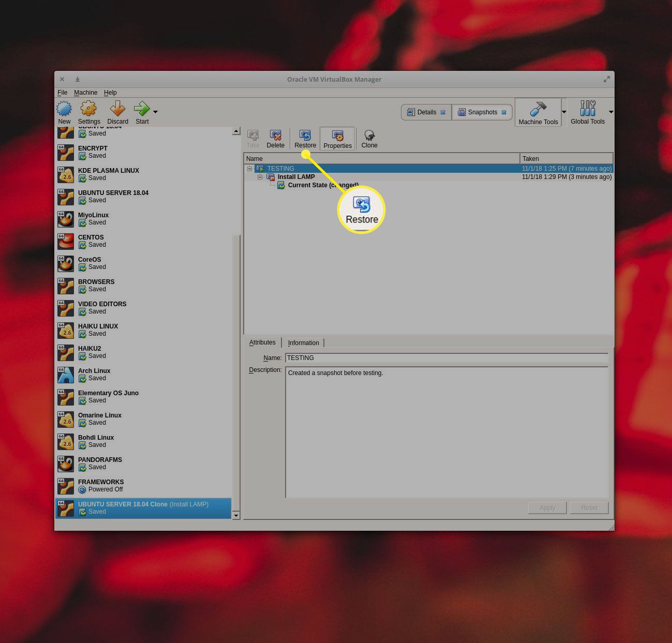Image resolution: width=672 pixels, height=643 pixels.
Task: Select the HAIKU LINUX machine
Action: point(143,330)
